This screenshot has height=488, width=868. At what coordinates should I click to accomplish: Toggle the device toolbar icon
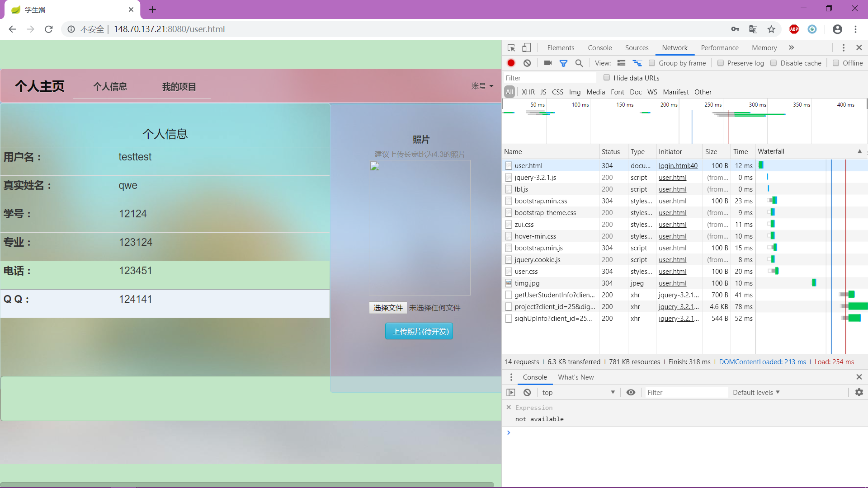coord(527,48)
